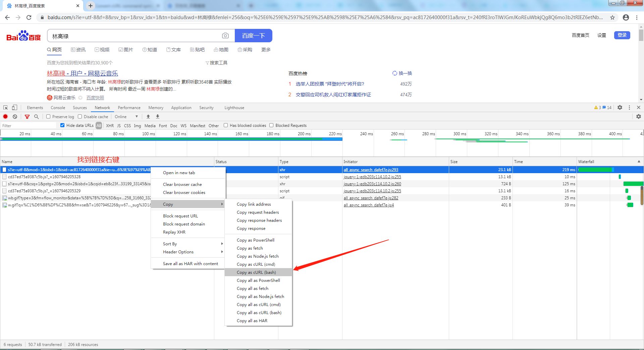Click the Baidu logo
644x350 pixels.
23,36
